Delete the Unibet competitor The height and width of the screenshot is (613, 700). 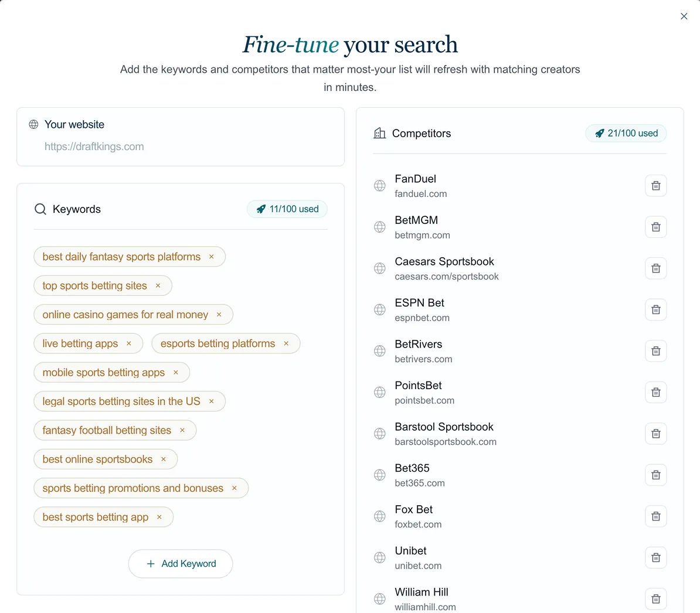pyautogui.click(x=655, y=558)
